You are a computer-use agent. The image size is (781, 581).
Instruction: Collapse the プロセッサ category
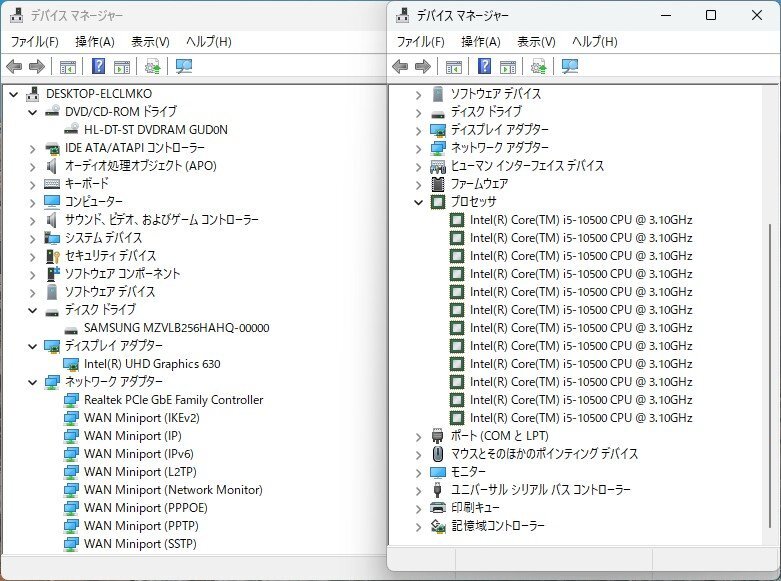tap(419, 202)
